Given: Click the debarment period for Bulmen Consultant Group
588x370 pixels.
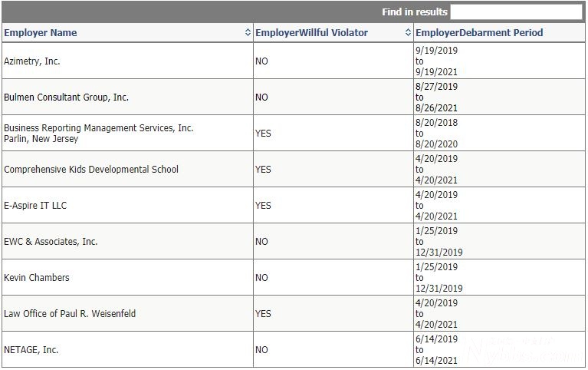Looking at the screenshot, I should (x=436, y=97).
